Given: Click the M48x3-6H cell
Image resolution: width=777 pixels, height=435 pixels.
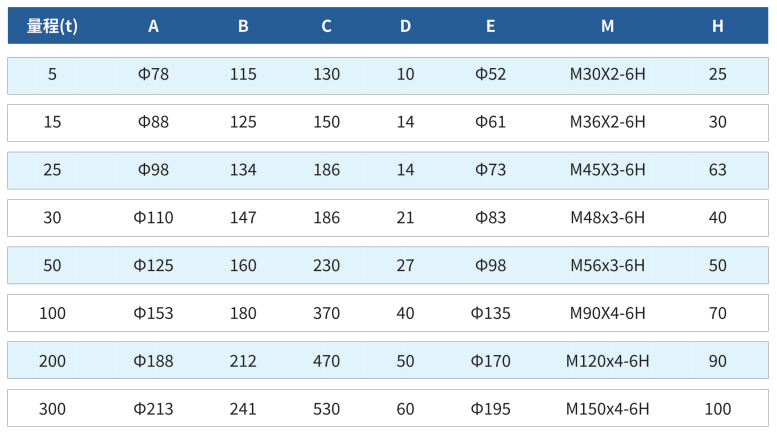Looking at the screenshot, I should (x=608, y=218).
